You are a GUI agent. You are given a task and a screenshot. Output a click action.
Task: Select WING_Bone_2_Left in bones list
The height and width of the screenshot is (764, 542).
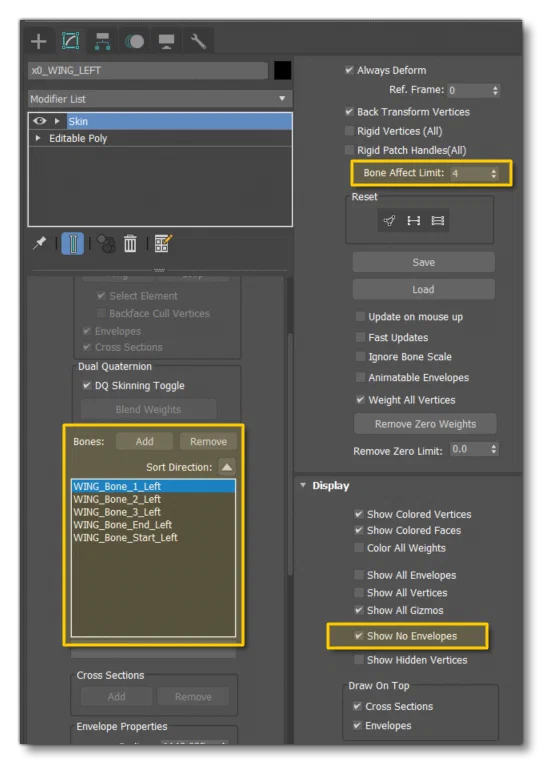(x=154, y=499)
